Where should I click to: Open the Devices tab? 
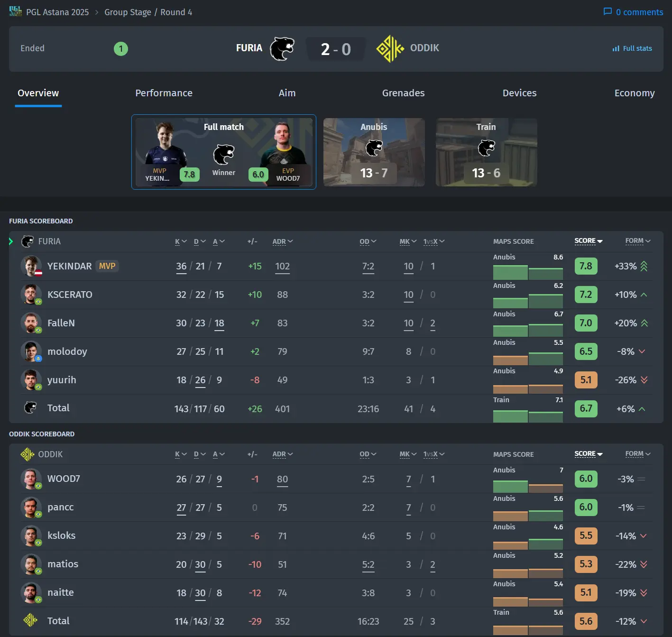click(519, 93)
